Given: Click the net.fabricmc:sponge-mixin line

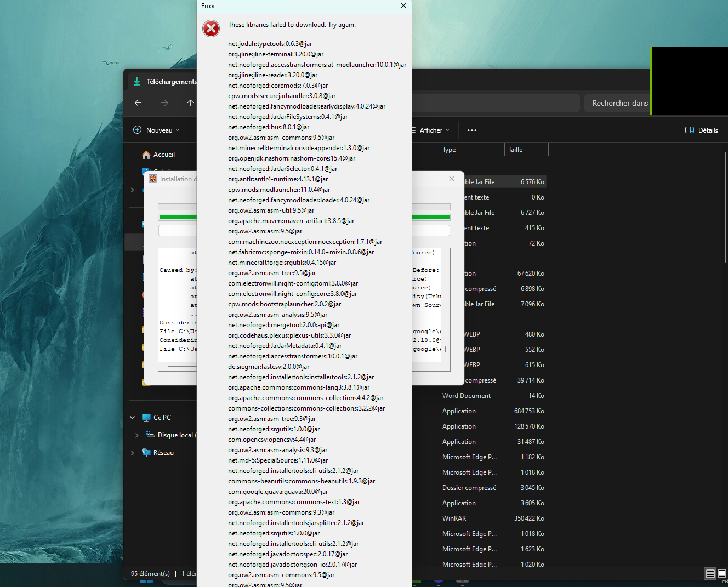Looking at the screenshot, I should click(x=301, y=252).
